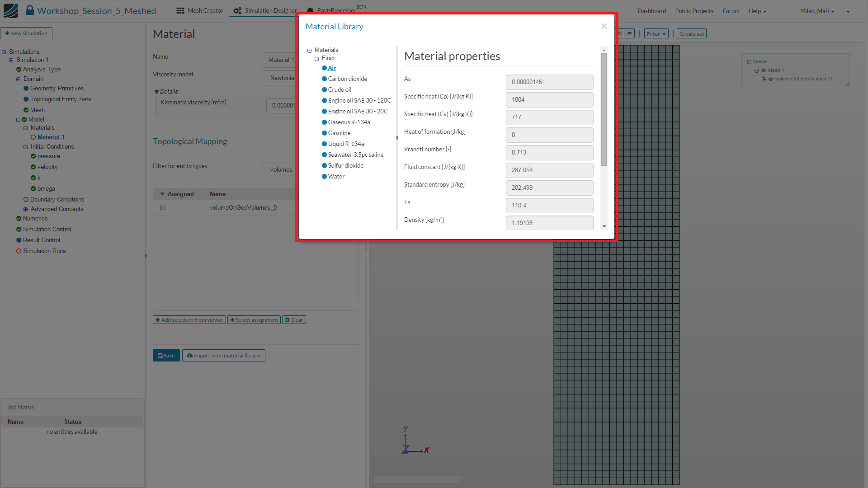Click the SimScale logo icon

[11, 10]
